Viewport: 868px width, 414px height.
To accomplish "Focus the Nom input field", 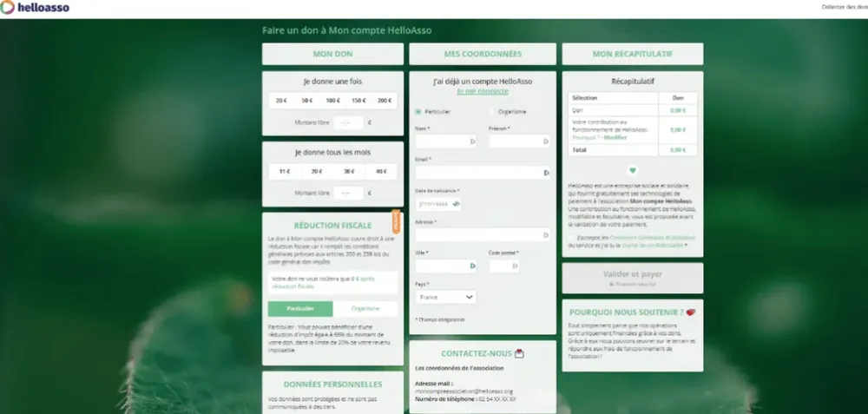I will click(x=445, y=141).
